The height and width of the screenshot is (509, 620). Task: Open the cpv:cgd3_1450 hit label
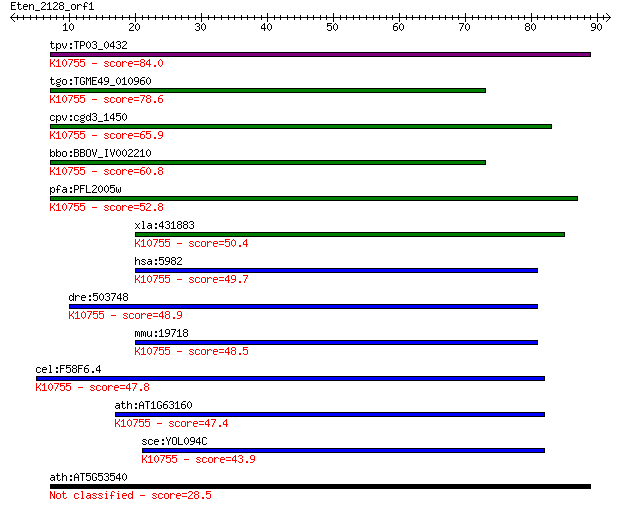[x=89, y=117]
